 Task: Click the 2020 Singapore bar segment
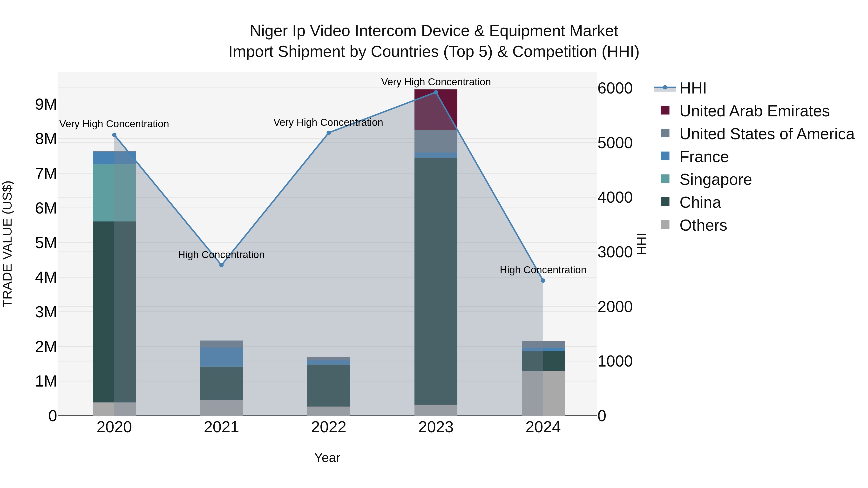[114, 193]
